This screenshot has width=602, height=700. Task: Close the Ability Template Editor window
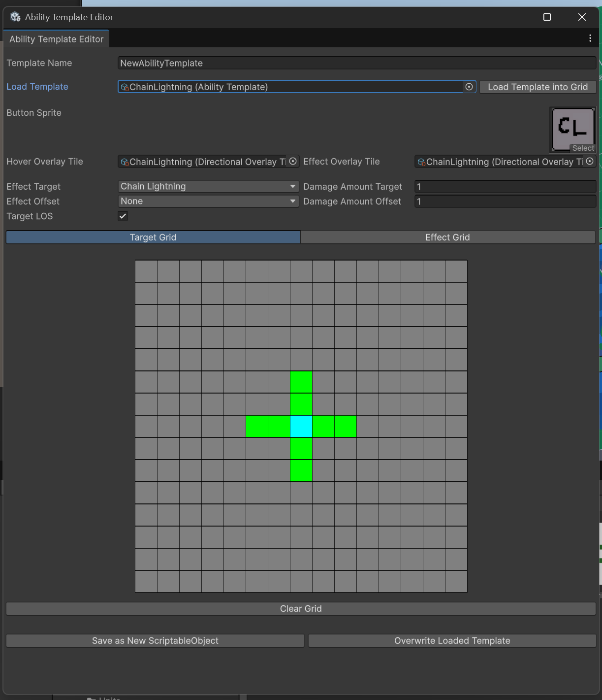582,17
